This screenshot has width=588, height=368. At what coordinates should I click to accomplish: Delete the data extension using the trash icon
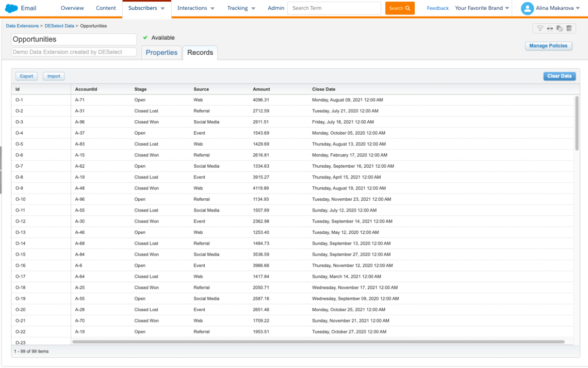coord(569,28)
